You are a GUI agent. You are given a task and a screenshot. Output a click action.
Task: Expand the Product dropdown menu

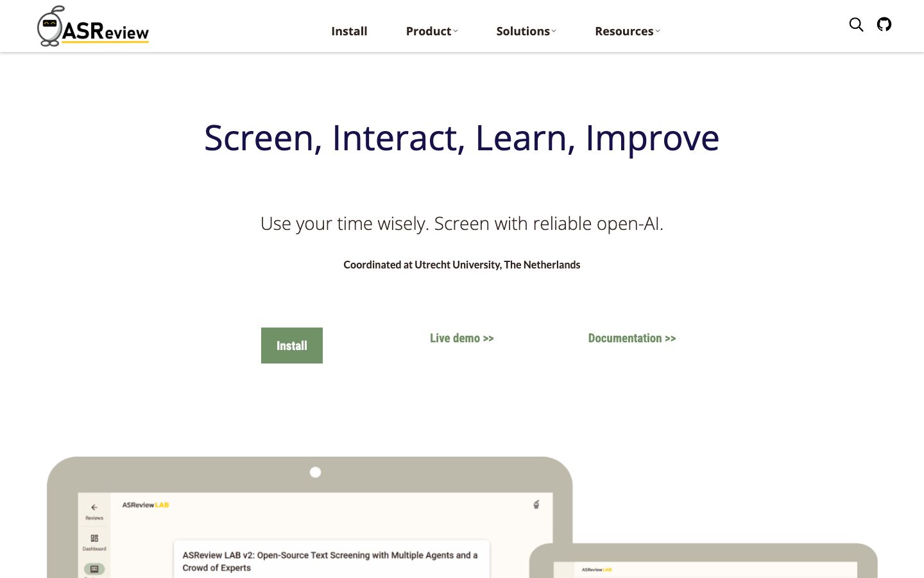(432, 31)
